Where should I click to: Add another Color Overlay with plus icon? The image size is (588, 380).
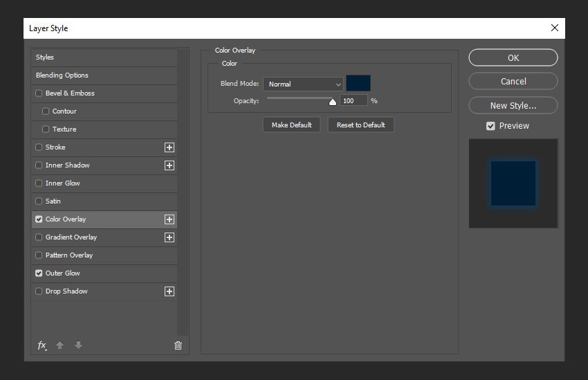point(169,219)
